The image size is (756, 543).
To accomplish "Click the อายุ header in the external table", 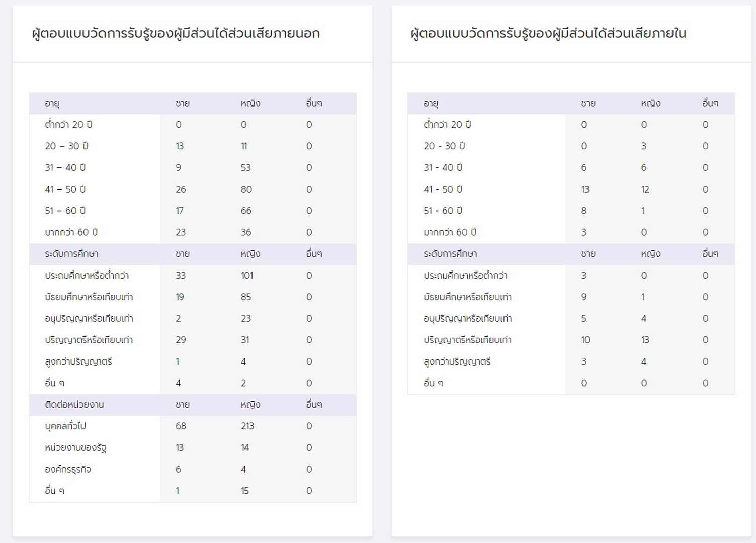I will [52, 103].
